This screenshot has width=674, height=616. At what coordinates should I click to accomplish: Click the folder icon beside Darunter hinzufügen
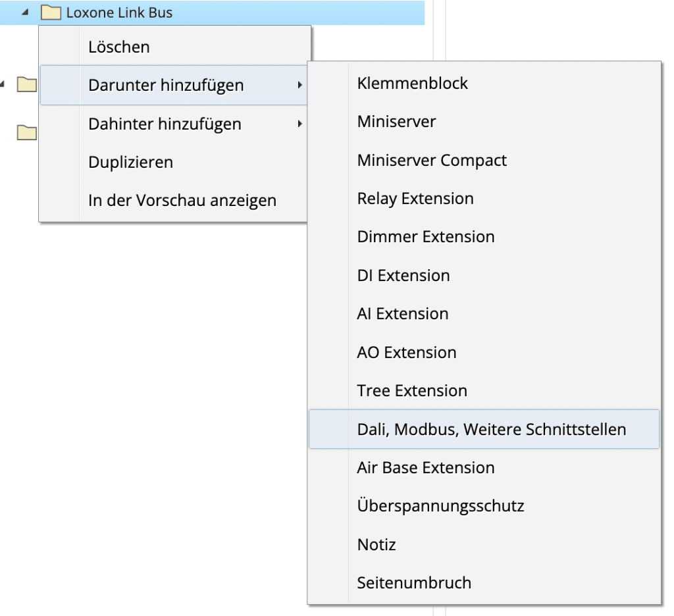click(x=26, y=84)
